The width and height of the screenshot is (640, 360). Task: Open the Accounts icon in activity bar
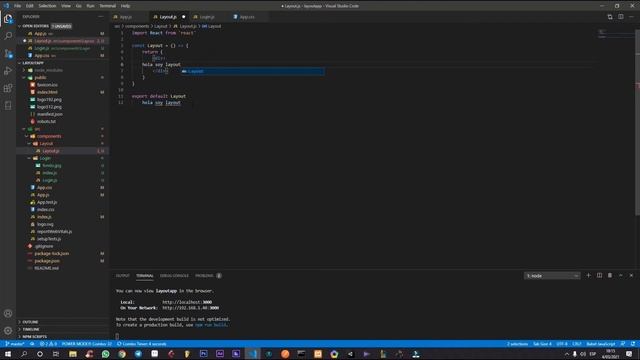[8, 313]
